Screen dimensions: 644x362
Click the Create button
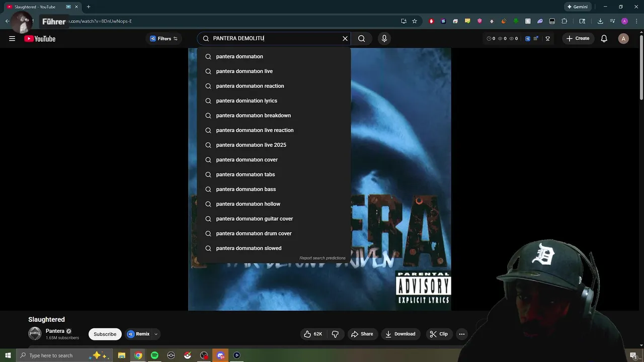pos(578,39)
